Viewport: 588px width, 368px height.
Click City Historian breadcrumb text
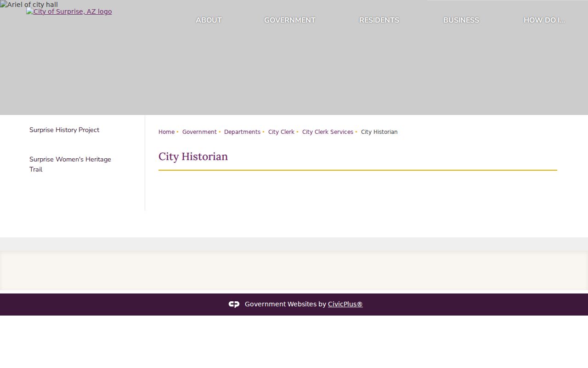[x=379, y=132]
